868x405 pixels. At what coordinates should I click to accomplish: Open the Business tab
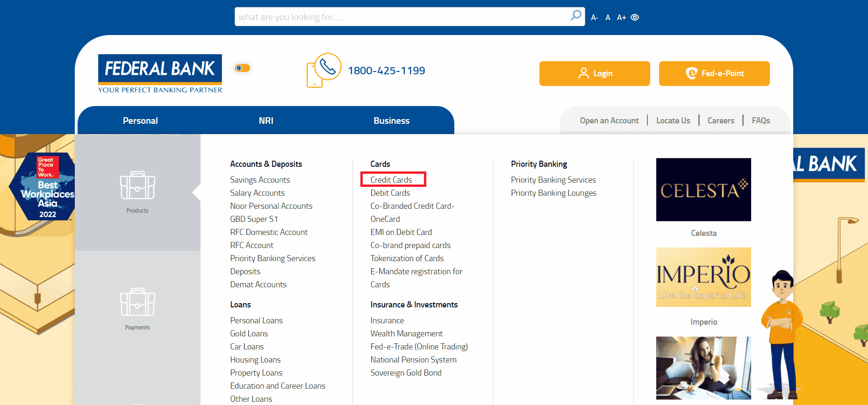pyautogui.click(x=392, y=121)
